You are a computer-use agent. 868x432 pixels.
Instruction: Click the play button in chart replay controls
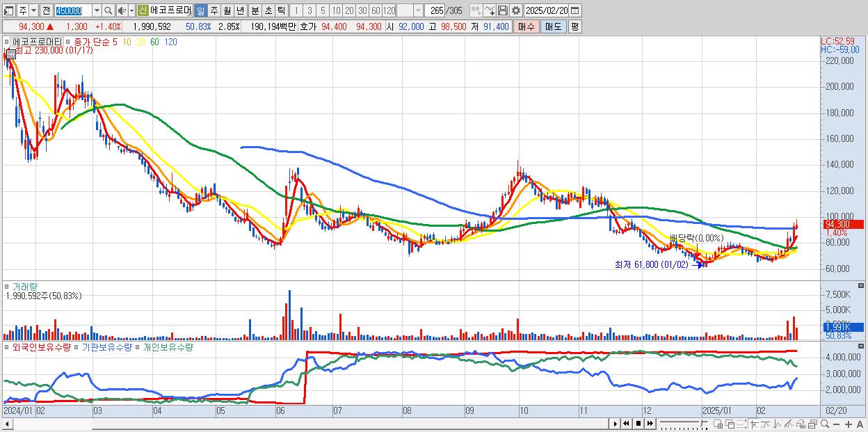616,423
